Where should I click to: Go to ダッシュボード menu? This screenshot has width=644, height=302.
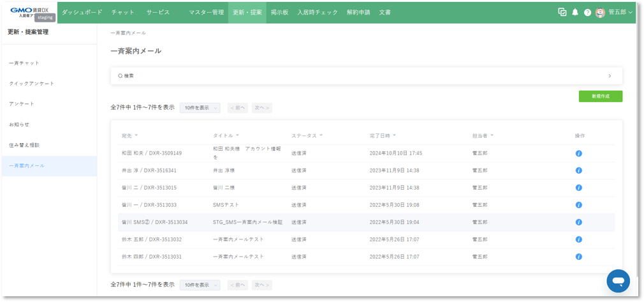click(x=82, y=12)
